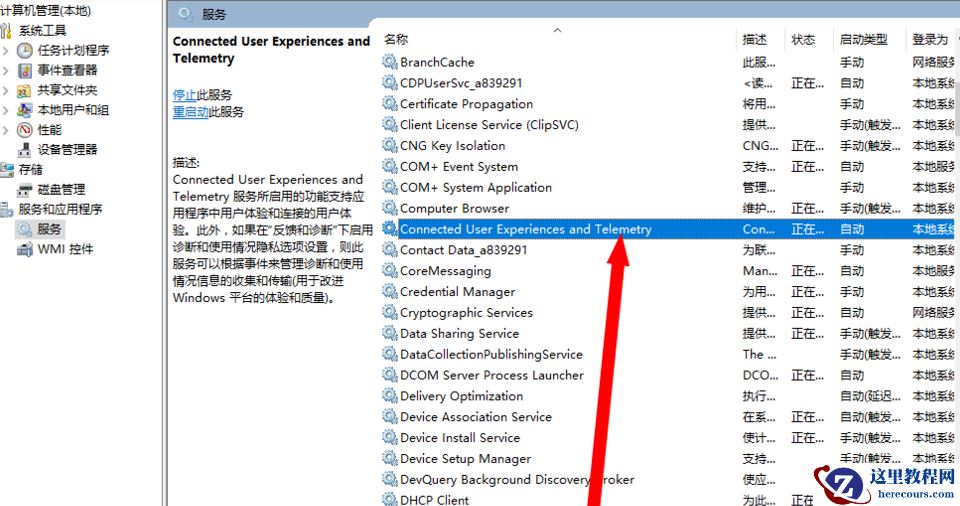Image resolution: width=960 pixels, height=506 pixels.
Task: Click the Cryptographic Services gear icon
Action: coord(390,312)
